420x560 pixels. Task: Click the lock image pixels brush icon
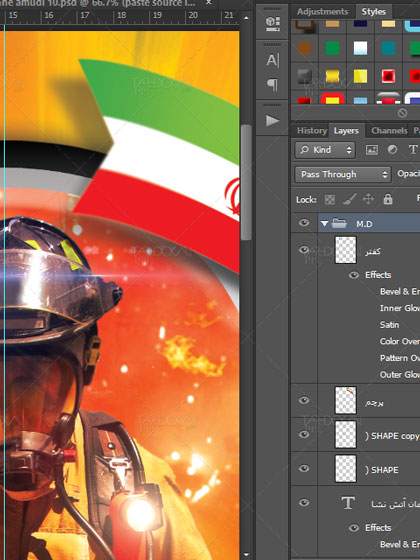(x=349, y=199)
